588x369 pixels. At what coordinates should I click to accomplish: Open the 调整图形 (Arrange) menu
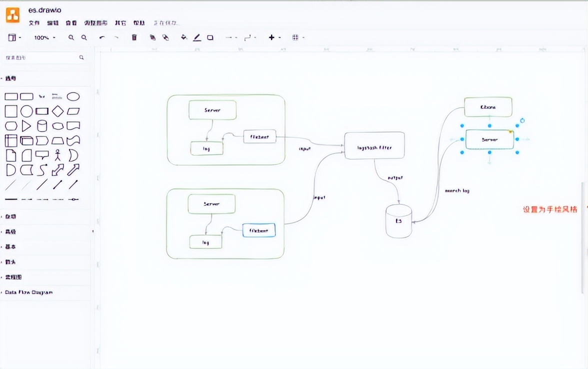(x=95, y=23)
